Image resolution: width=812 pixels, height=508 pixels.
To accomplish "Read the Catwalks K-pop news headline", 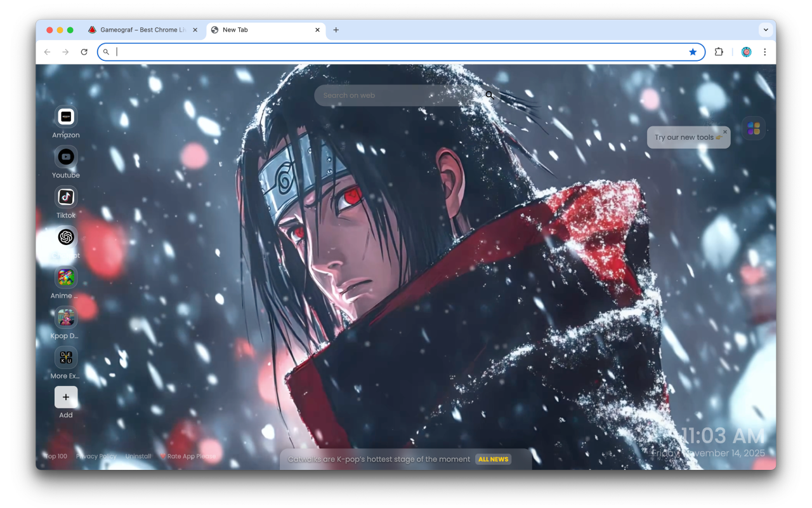I will (x=379, y=459).
